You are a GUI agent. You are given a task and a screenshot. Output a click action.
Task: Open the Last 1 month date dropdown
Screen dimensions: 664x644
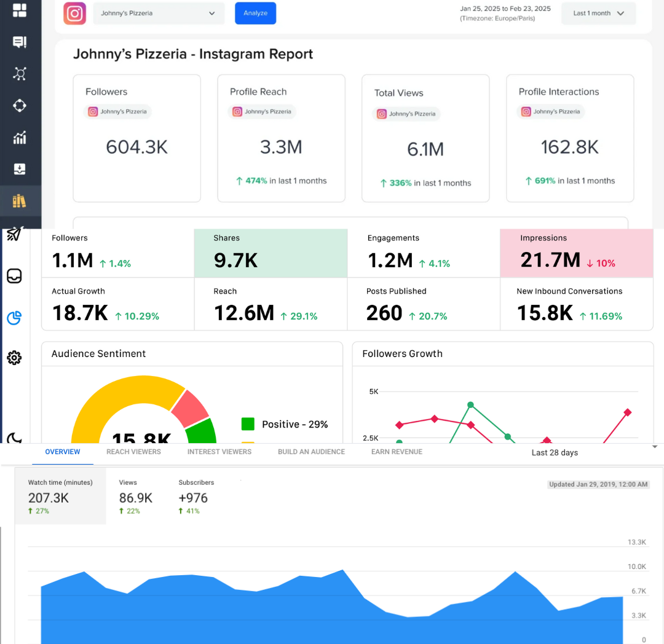pyautogui.click(x=598, y=14)
